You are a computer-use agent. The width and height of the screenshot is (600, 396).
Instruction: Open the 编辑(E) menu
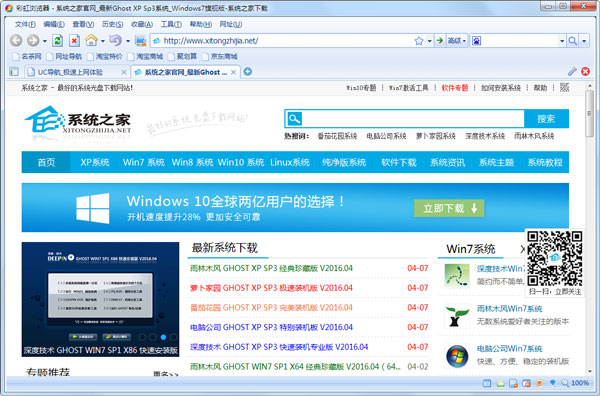point(54,24)
